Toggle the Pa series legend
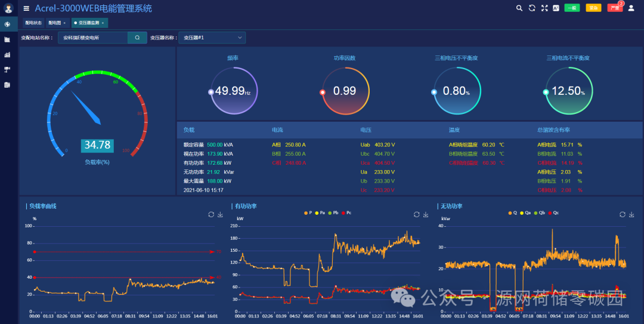This screenshot has width=644, height=324. tap(320, 213)
